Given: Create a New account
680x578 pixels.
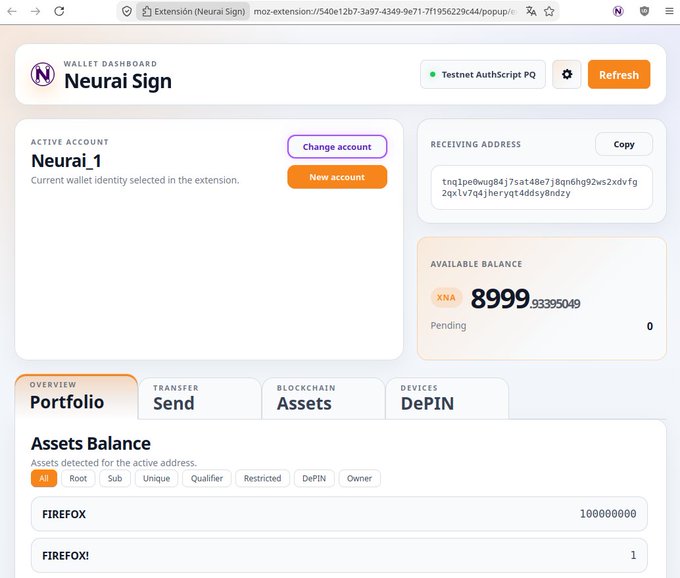Looking at the screenshot, I should pyautogui.click(x=337, y=177).
